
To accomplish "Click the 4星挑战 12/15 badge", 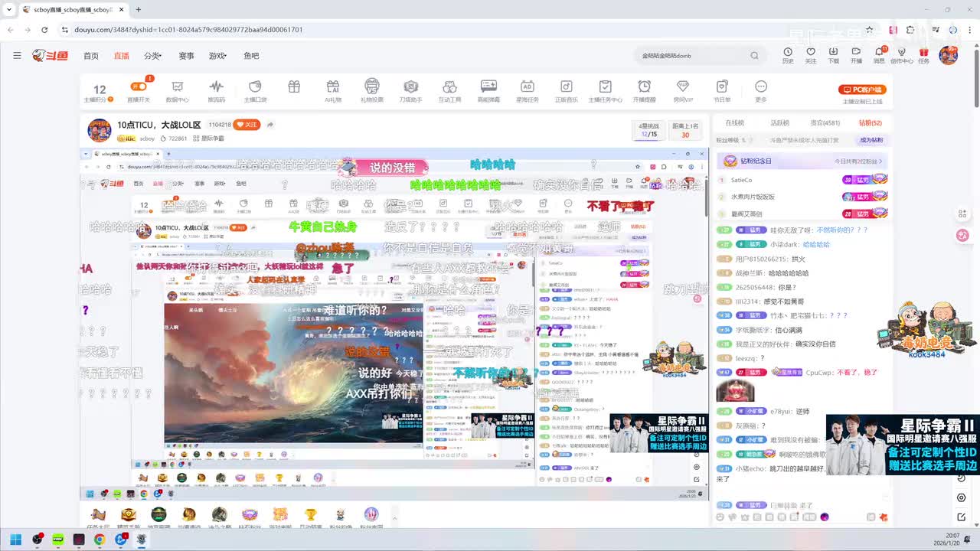I will pos(649,130).
